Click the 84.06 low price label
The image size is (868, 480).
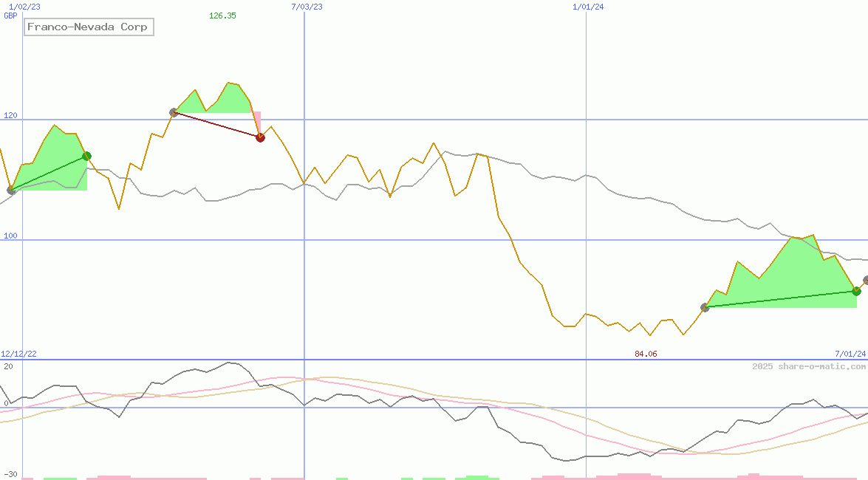(x=646, y=354)
